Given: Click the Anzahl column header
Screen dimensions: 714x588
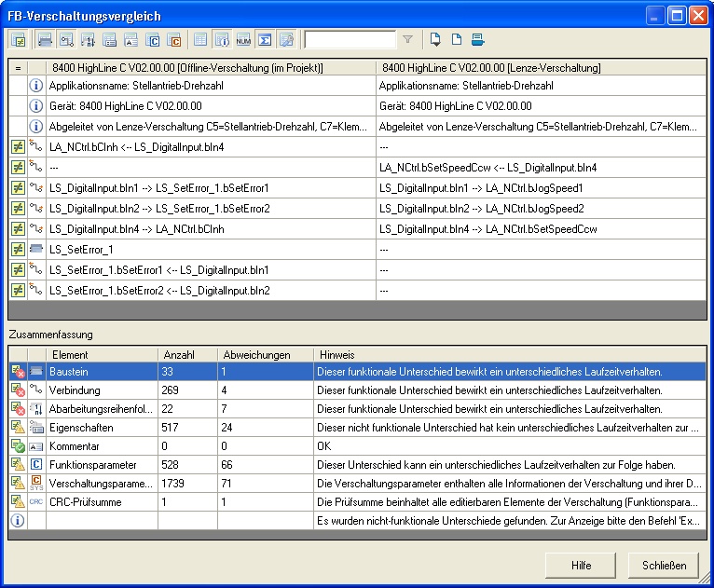Looking at the screenshot, I should (x=179, y=355).
